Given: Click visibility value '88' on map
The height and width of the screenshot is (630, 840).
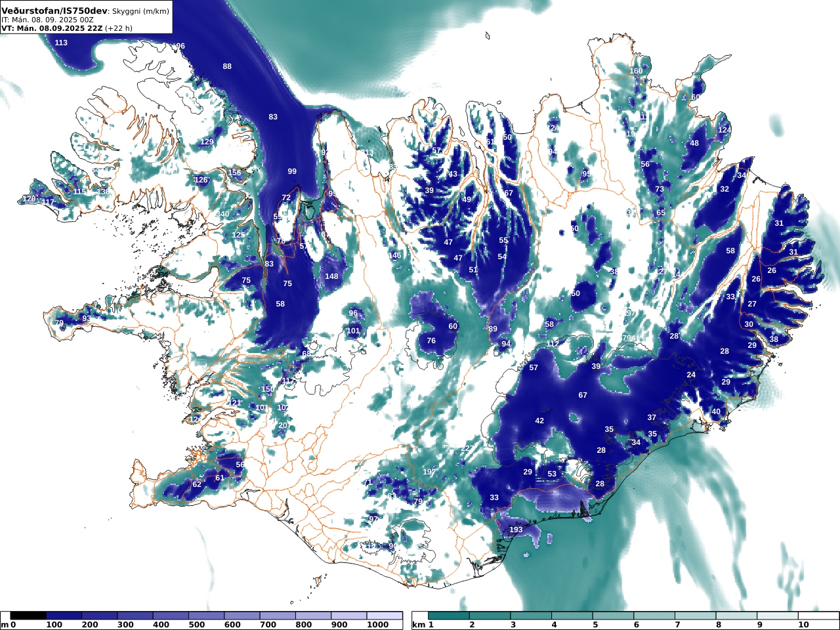Looking at the screenshot, I should point(227,66).
